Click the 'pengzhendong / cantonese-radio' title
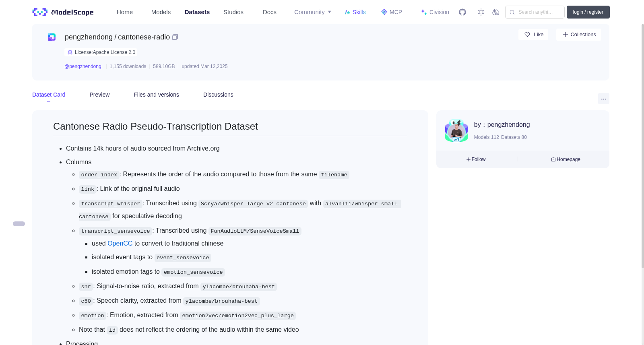Viewport: 644px width, 345px height. coord(117,37)
